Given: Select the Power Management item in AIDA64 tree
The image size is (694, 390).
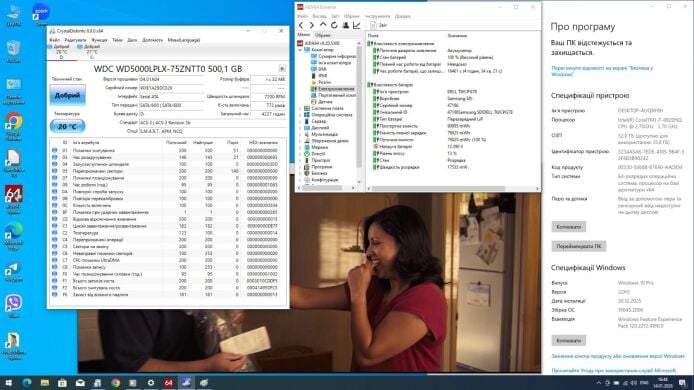Looking at the screenshot, I should [336, 89].
